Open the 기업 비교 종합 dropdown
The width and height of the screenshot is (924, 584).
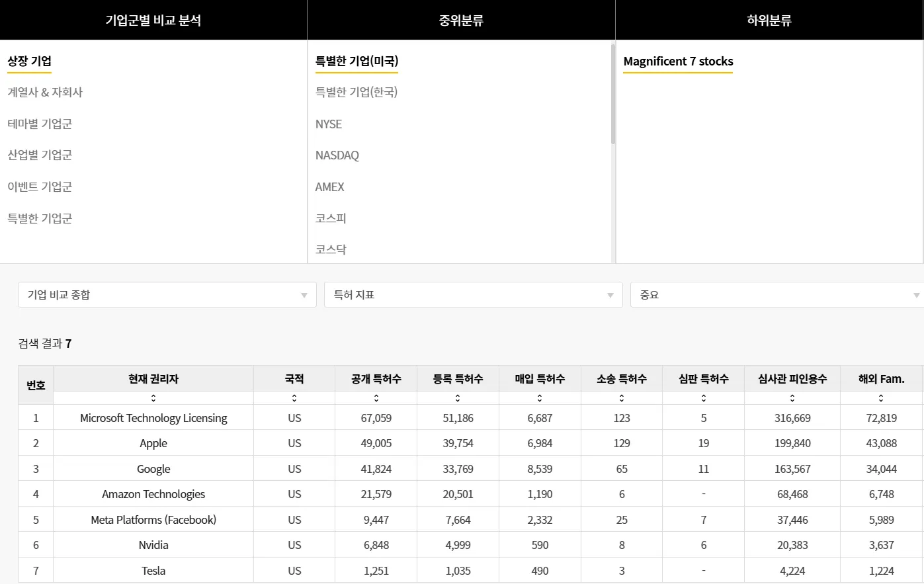(167, 295)
